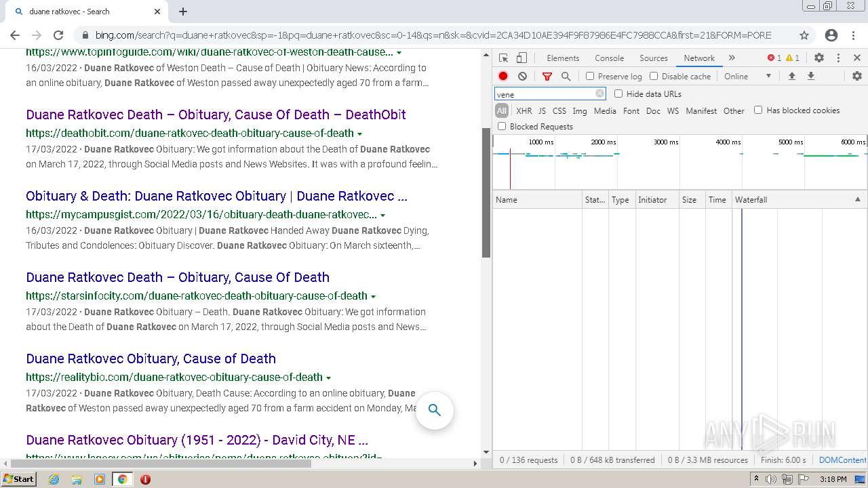868x488 pixels.
Task: Filter requests by Other type
Action: click(x=734, y=110)
